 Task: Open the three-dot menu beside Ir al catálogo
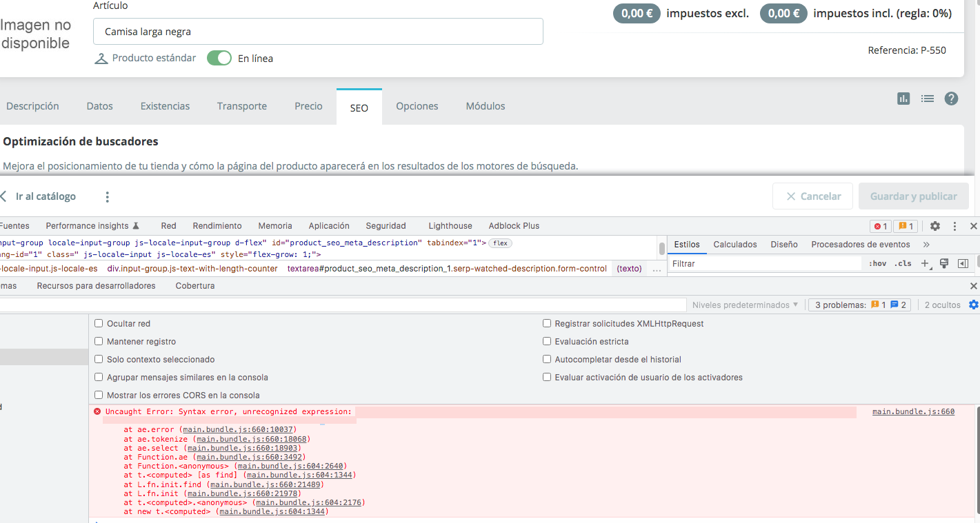(x=107, y=197)
